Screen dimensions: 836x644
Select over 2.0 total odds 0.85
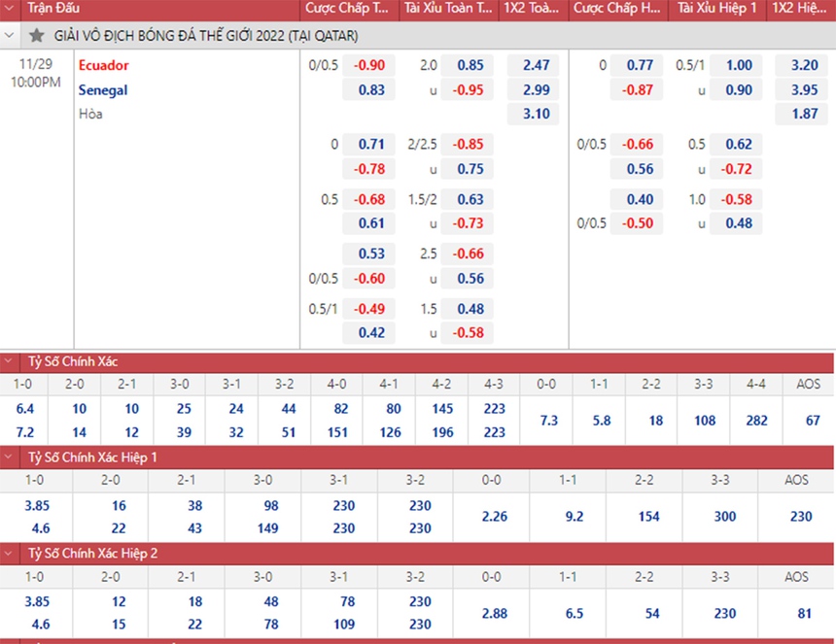click(470, 66)
